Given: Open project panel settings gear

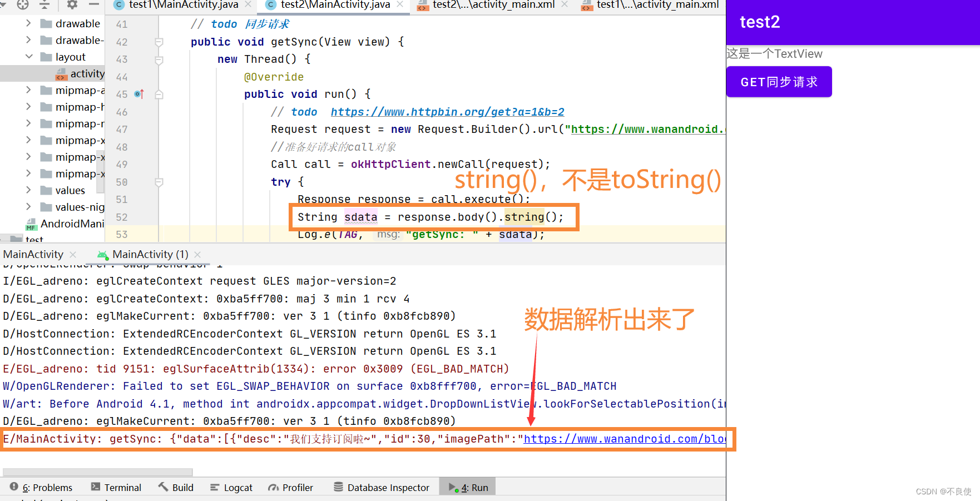Looking at the screenshot, I should [x=72, y=4].
